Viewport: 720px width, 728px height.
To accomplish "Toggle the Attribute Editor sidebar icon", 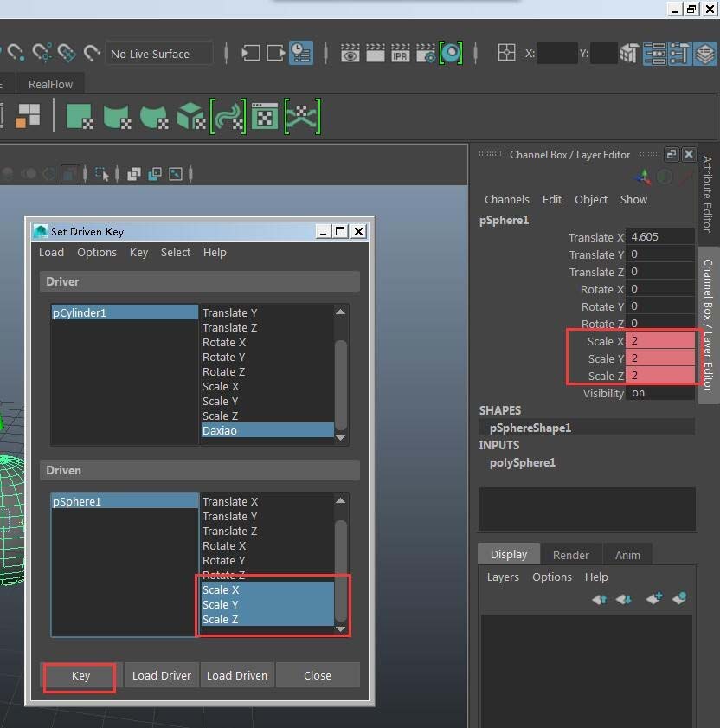I will point(654,53).
